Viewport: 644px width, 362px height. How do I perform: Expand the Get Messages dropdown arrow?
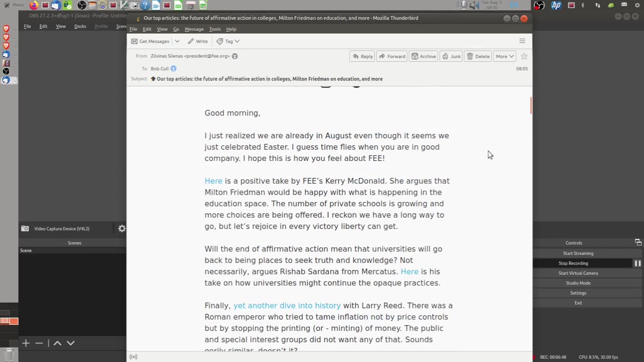click(177, 41)
